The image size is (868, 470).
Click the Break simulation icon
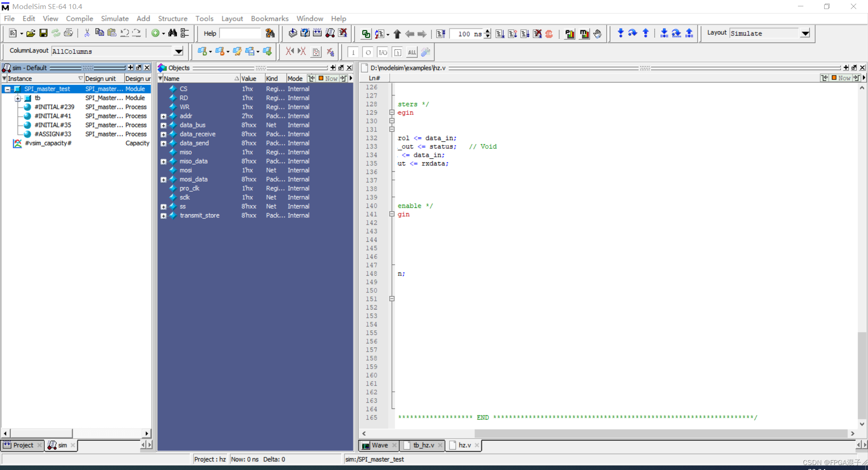click(538, 34)
